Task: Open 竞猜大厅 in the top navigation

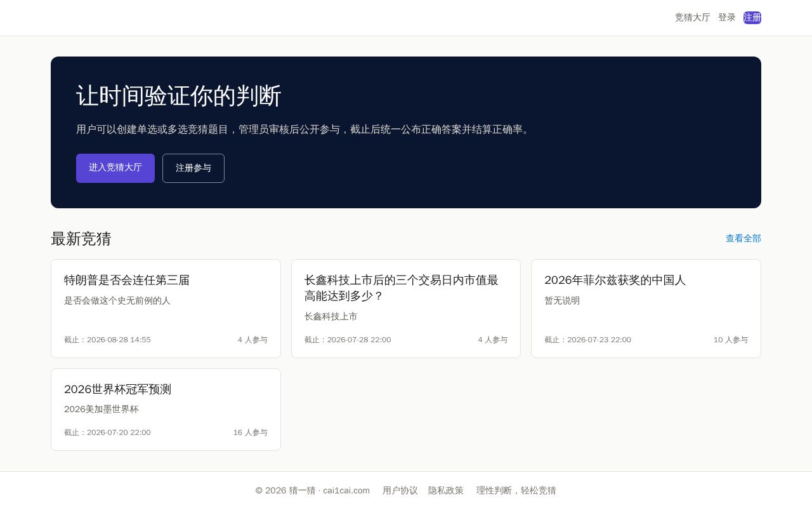Action: [x=692, y=18]
